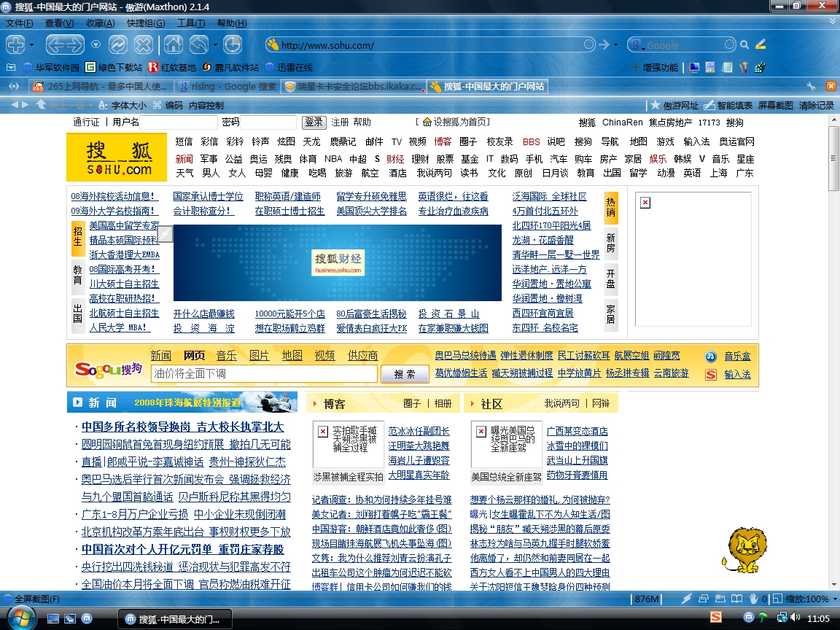Click the notepad toolbar icon
The image size is (840, 630).
pyautogui.click(x=727, y=68)
